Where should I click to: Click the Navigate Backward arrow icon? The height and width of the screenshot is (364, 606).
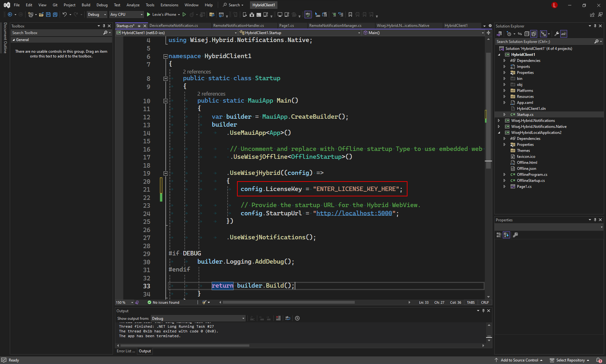10,15
